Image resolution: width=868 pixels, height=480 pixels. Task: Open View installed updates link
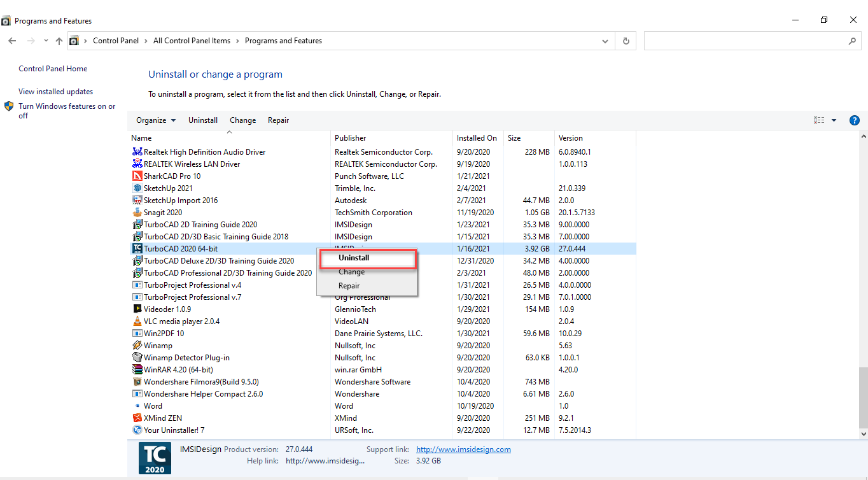(x=55, y=92)
